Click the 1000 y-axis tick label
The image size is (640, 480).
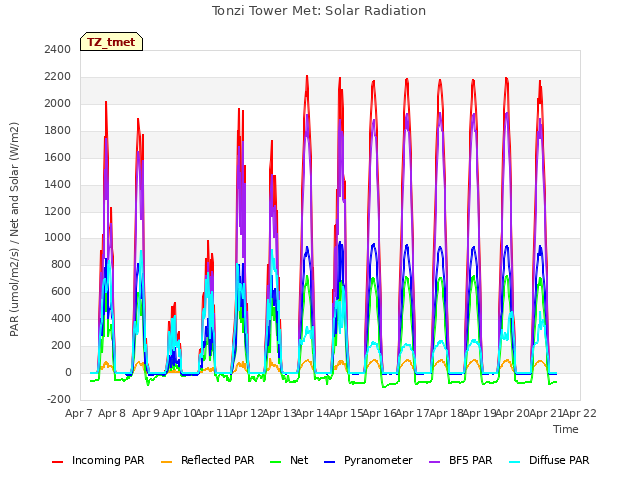point(58,238)
